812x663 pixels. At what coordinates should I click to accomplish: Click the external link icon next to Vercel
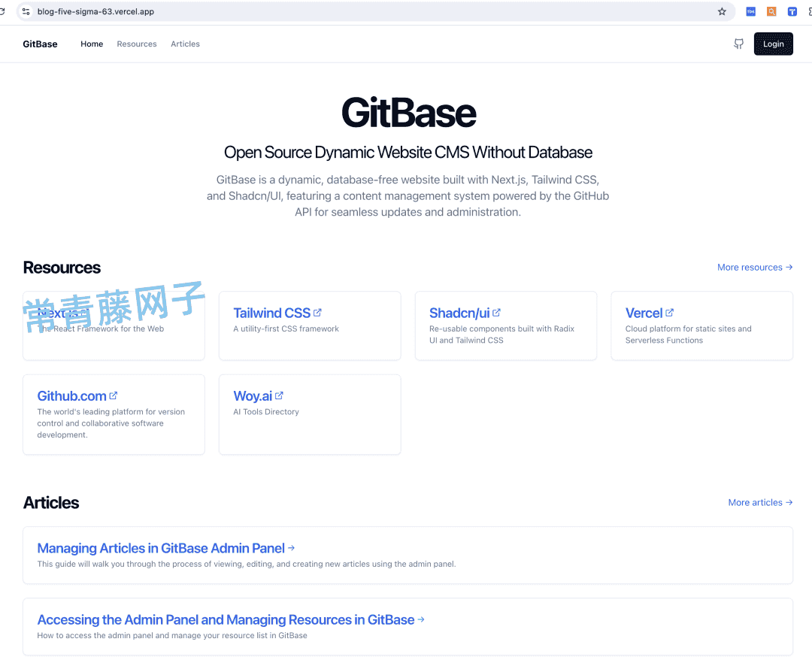(669, 313)
